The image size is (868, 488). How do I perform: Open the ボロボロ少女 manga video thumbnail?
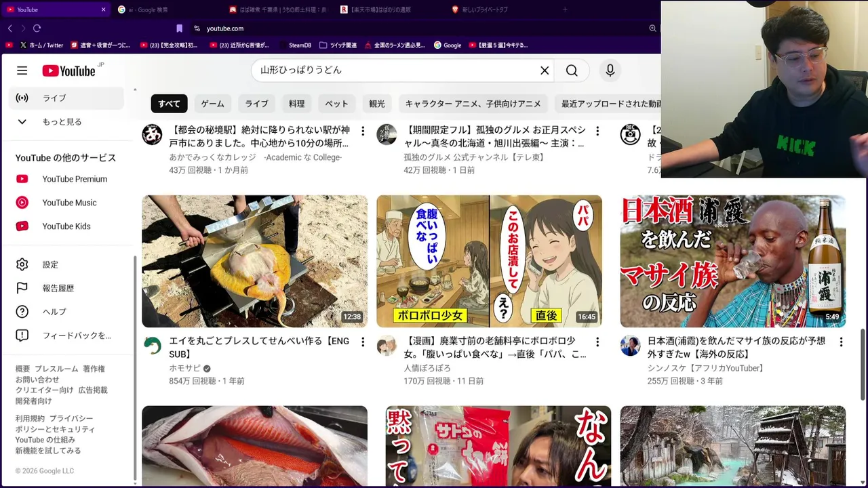489,261
